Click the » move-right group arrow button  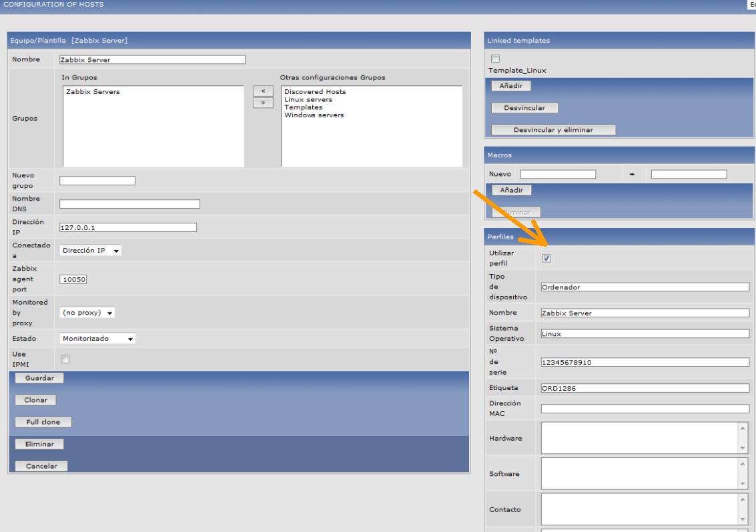click(262, 103)
